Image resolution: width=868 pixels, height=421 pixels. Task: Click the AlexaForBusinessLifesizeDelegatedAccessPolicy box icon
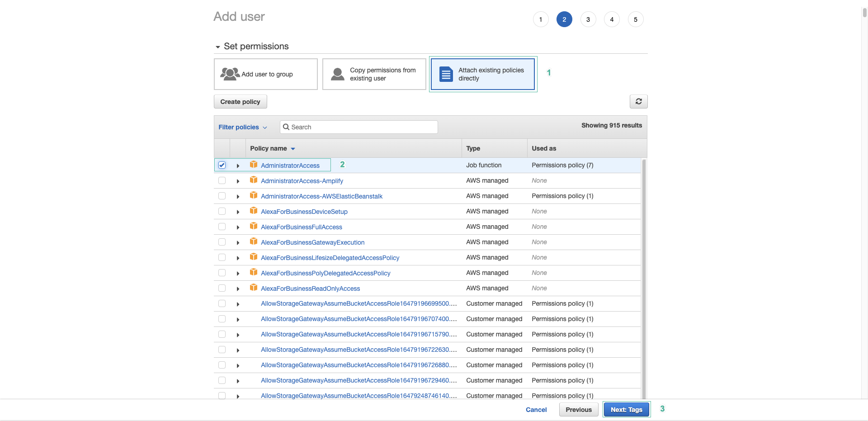[x=254, y=257]
